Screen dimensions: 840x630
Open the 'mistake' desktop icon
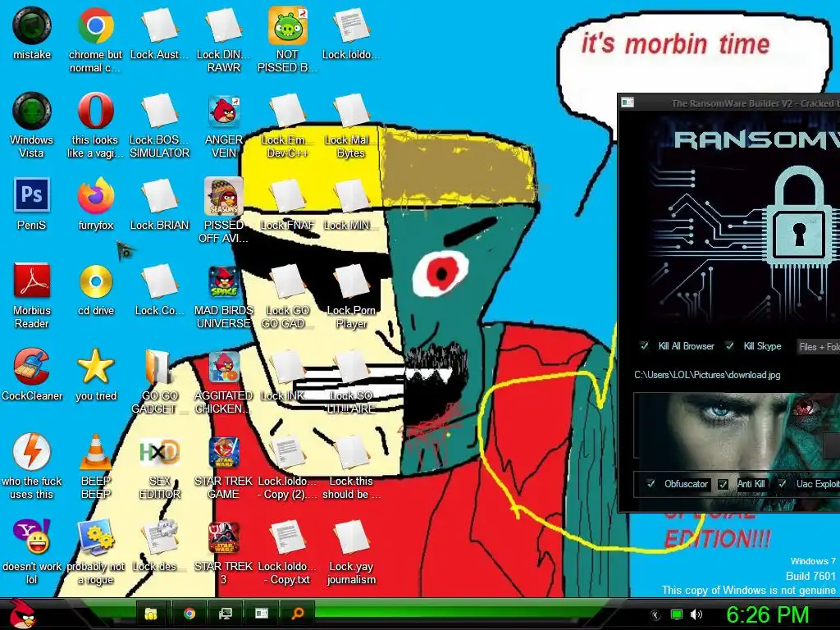32,25
